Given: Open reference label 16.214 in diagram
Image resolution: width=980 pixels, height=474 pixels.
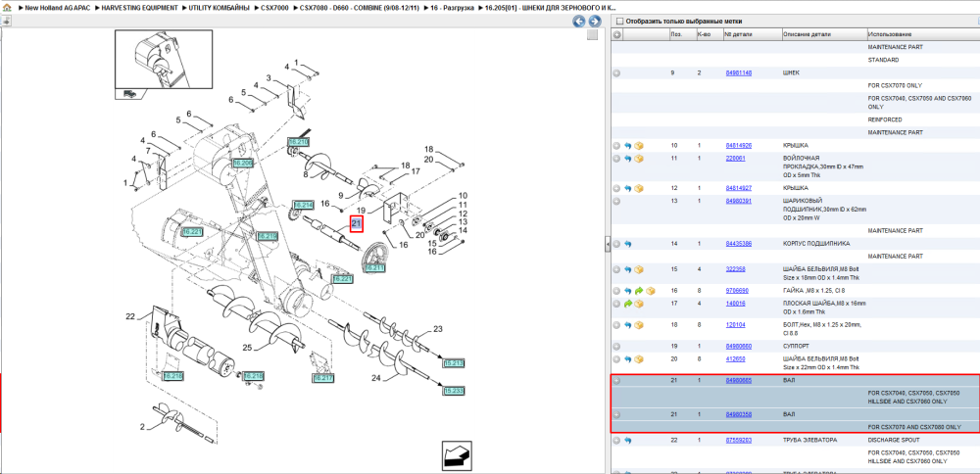Looking at the screenshot, I should pyautogui.click(x=303, y=205).
